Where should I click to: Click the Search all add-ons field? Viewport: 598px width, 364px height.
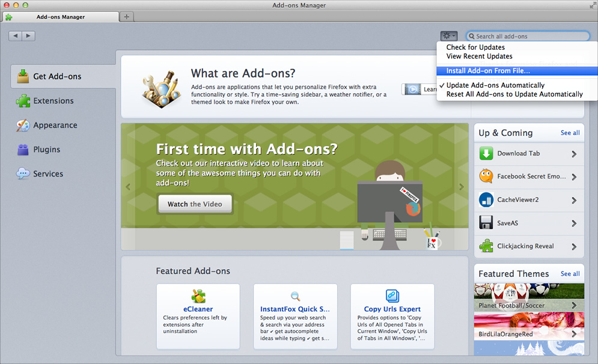pos(528,36)
